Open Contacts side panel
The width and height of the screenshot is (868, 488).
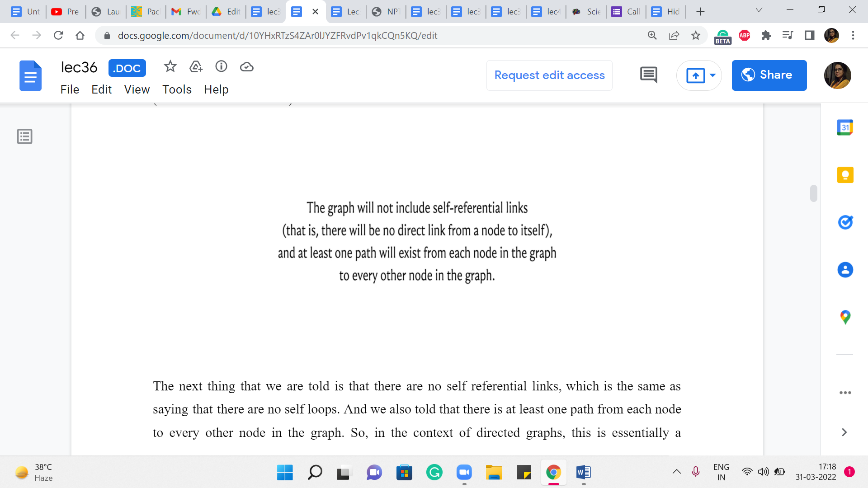click(844, 270)
